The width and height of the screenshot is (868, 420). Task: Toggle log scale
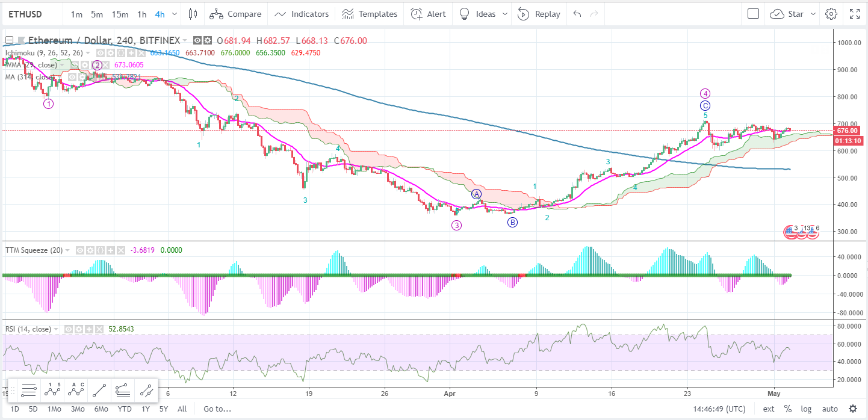(806, 409)
